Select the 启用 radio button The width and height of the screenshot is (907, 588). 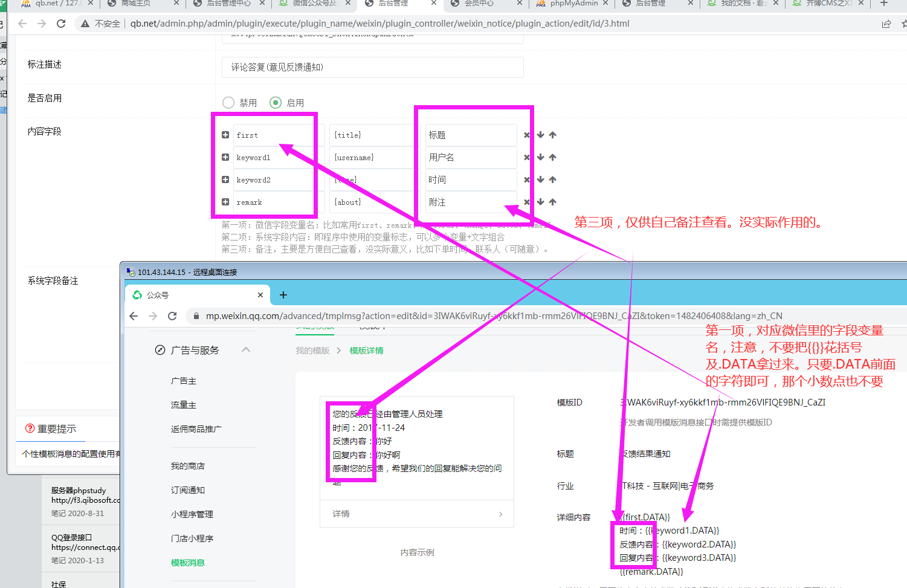(276, 103)
